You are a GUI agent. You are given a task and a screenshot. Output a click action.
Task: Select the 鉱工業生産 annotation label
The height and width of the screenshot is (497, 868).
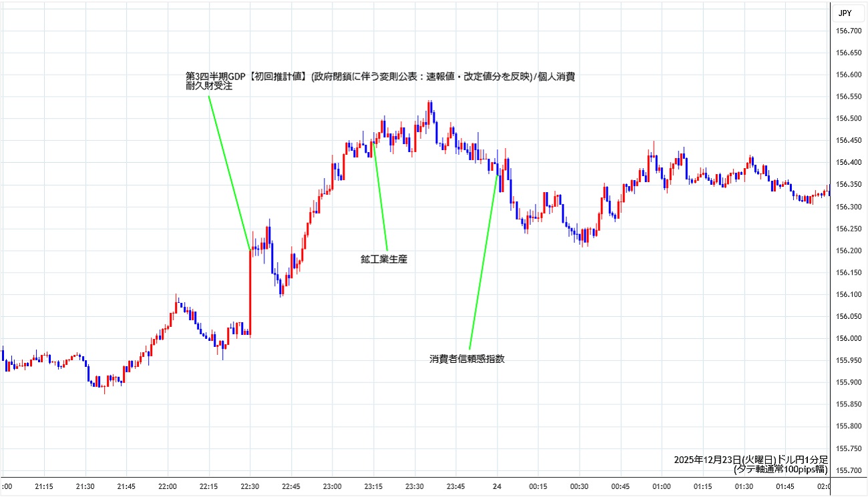[x=383, y=260]
